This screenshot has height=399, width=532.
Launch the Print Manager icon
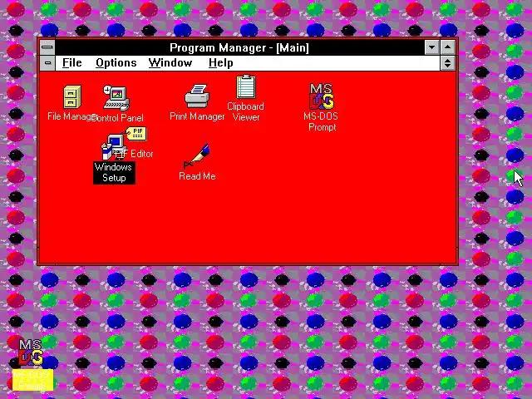(x=197, y=96)
